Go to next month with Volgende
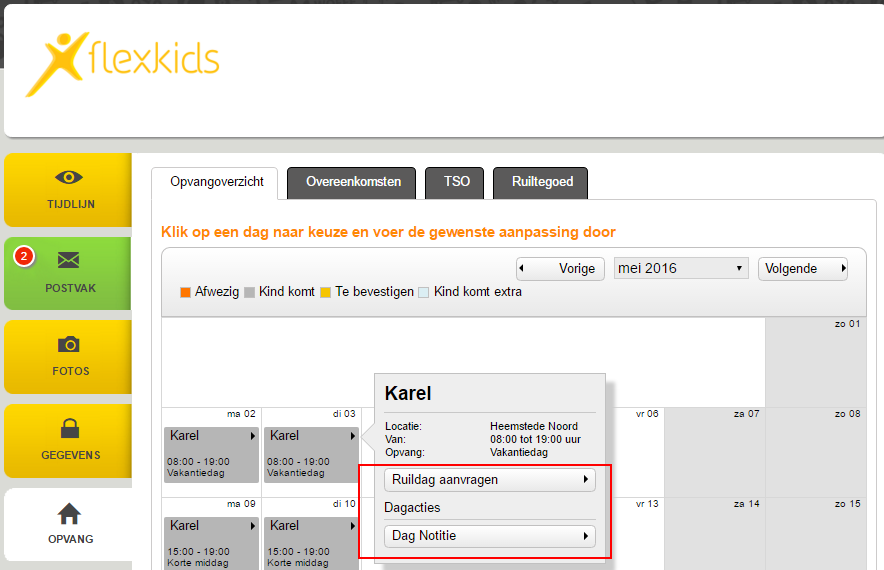884x570 pixels. pyautogui.click(x=802, y=269)
